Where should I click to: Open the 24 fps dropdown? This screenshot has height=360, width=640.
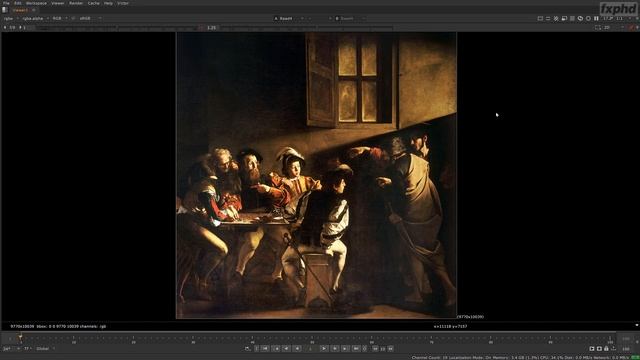[x=10, y=349]
